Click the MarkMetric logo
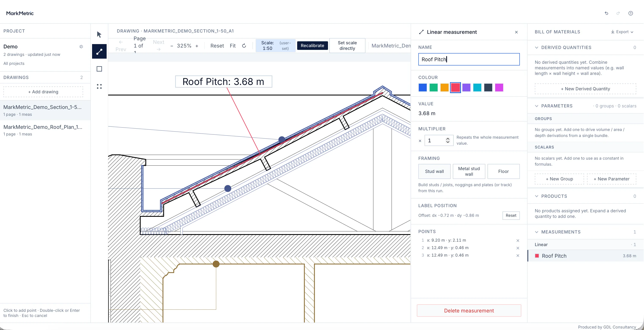This screenshot has width=644, height=330. tap(20, 13)
